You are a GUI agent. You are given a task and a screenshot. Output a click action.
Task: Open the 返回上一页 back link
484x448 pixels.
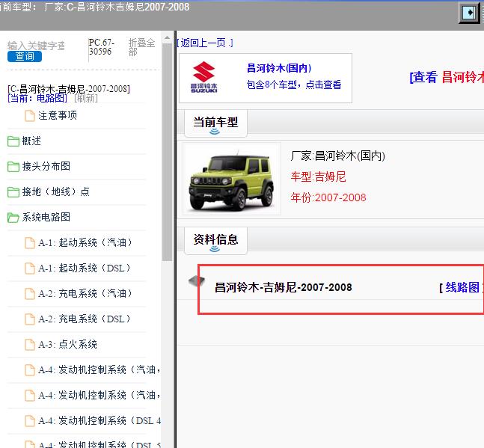pyautogui.click(x=205, y=43)
